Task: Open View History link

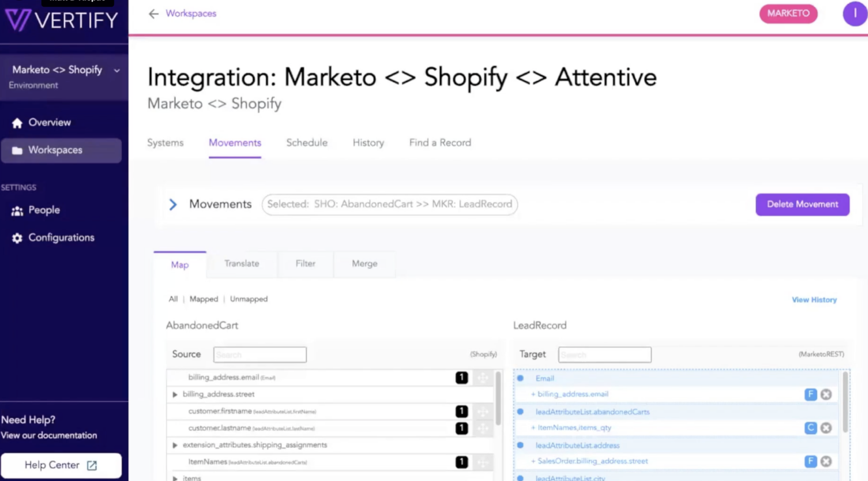Action: [x=814, y=299]
